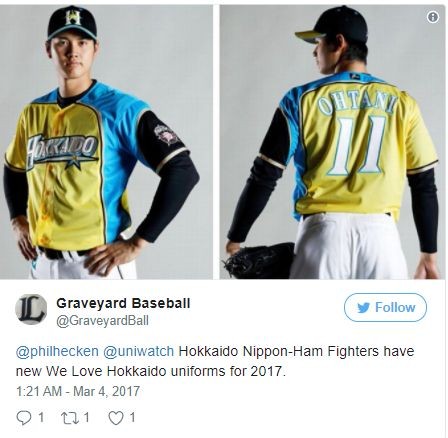The height and width of the screenshot is (438, 448).
Task: Click the reply count number
Action: point(41,417)
